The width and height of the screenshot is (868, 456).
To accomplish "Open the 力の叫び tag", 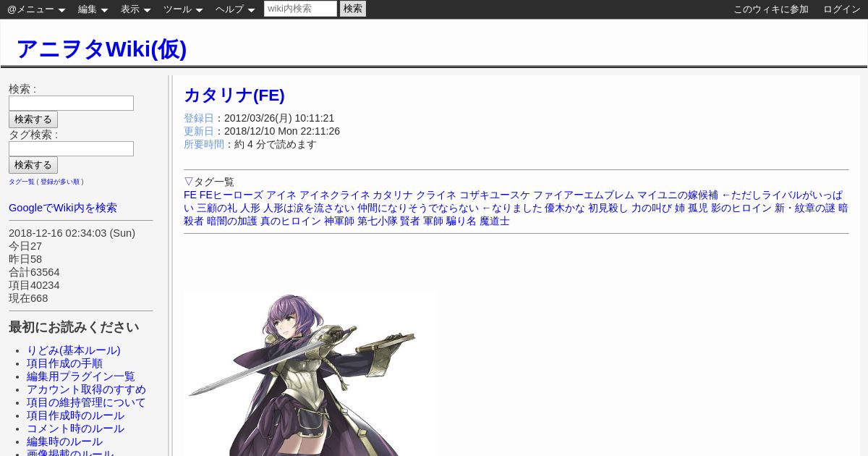I will tap(652, 208).
